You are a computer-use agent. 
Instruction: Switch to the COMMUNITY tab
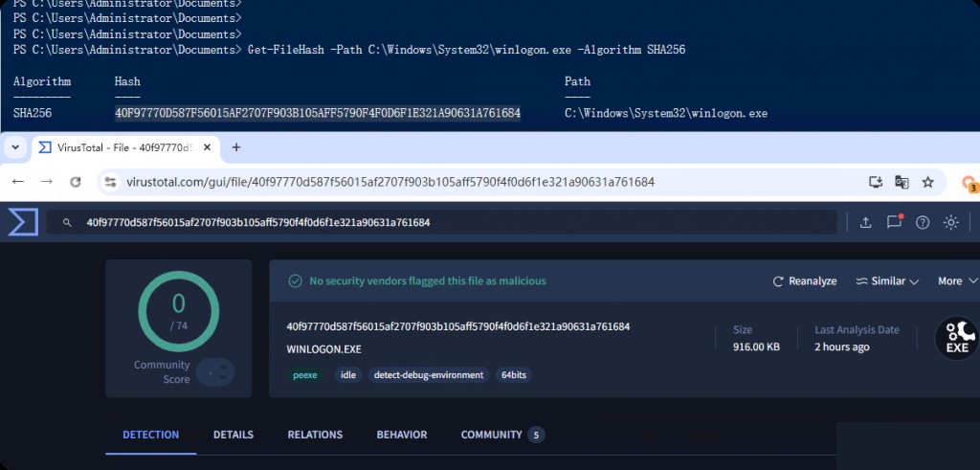pos(502,435)
